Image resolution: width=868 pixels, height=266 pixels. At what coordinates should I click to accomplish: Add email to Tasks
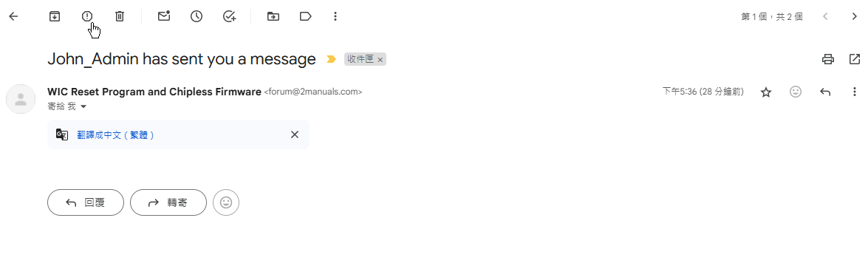coord(229,16)
